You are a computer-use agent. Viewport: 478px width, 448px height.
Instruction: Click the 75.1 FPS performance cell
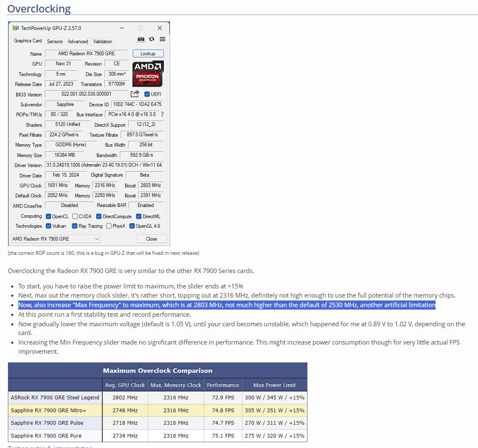tap(223, 436)
